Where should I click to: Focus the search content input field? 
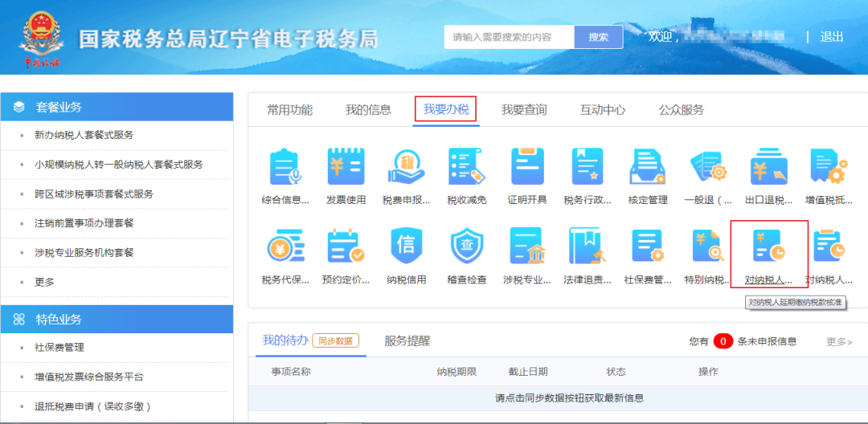point(510,37)
